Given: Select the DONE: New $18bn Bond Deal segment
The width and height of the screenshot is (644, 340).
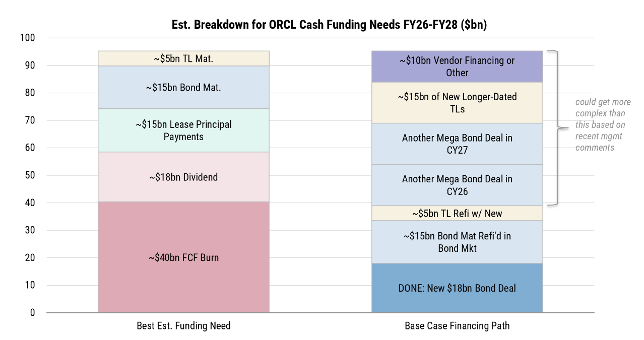Looking at the screenshot, I should point(457,288).
